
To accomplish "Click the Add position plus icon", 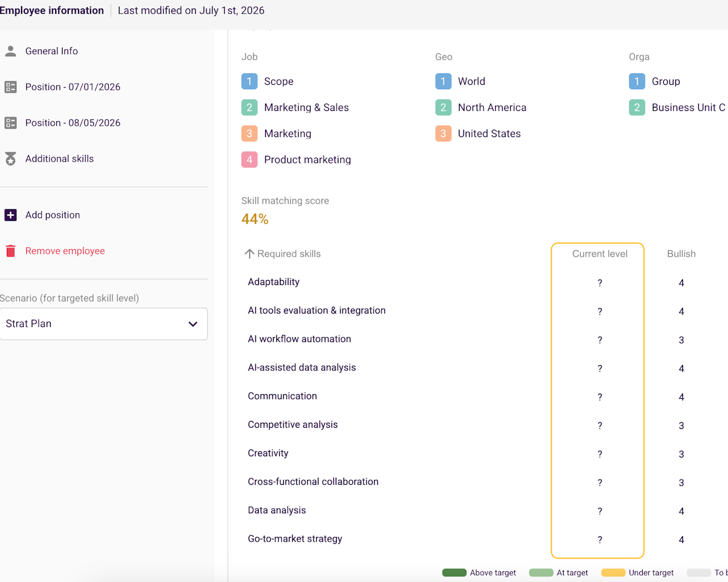I will pos(10,215).
